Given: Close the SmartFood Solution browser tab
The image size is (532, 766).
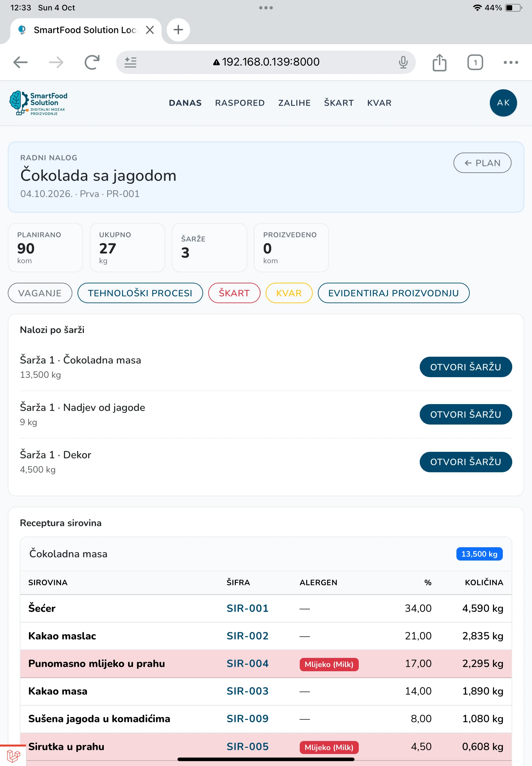Looking at the screenshot, I should 150,30.
